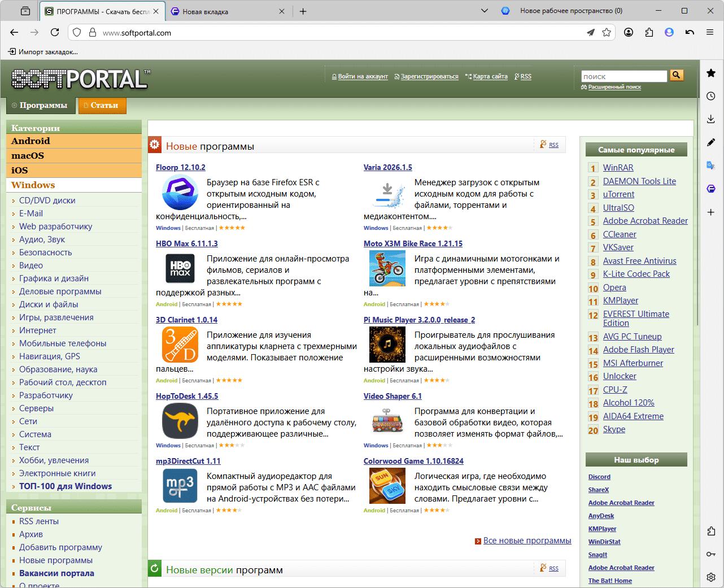
Task: Open the tracking protection shield icon
Action: [77, 33]
